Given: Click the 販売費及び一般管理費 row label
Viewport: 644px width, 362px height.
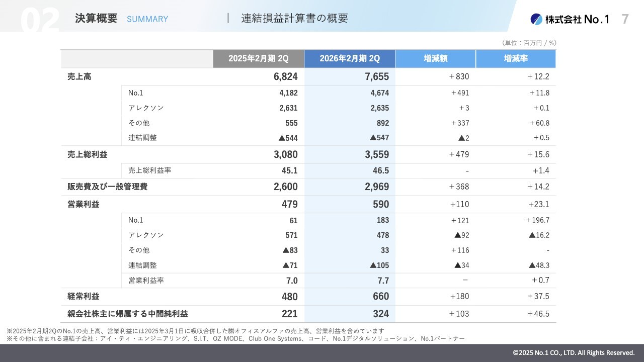Looking at the screenshot, I should pos(107,187).
